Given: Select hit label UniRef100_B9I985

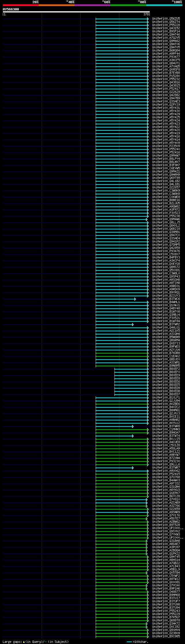Looking at the screenshot, I should (x=166, y=636).
